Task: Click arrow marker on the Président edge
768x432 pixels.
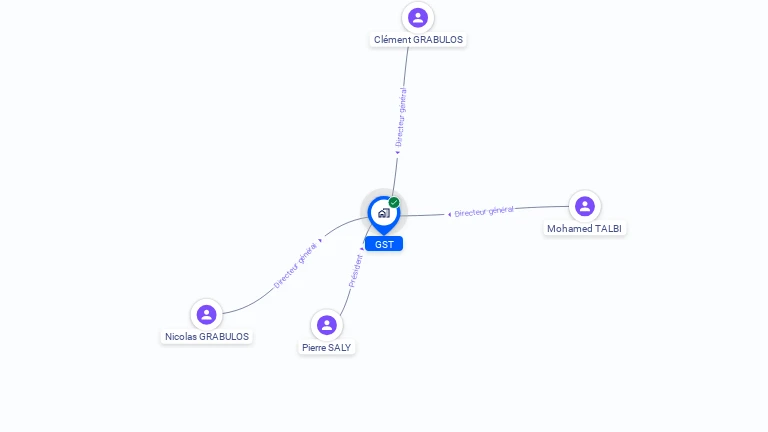Action: pyautogui.click(x=361, y=249)
